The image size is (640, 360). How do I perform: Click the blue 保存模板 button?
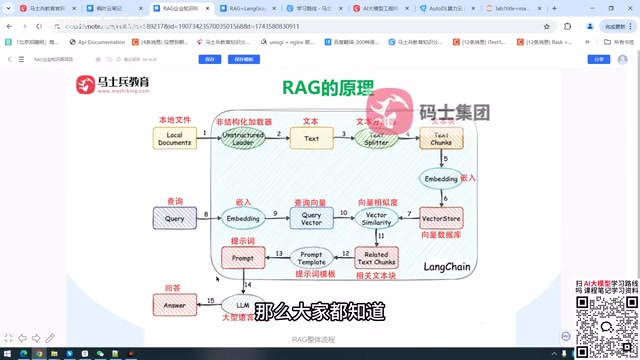pos(244,59)
